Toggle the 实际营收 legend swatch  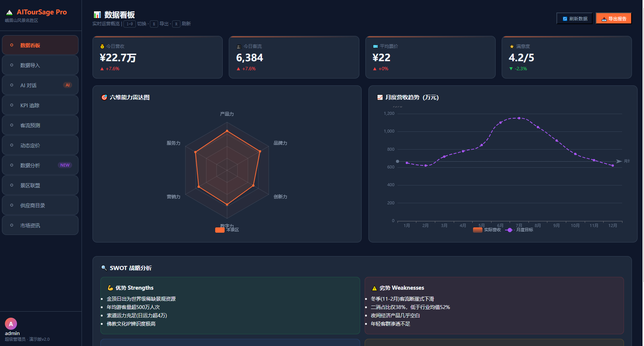point(478,230)
